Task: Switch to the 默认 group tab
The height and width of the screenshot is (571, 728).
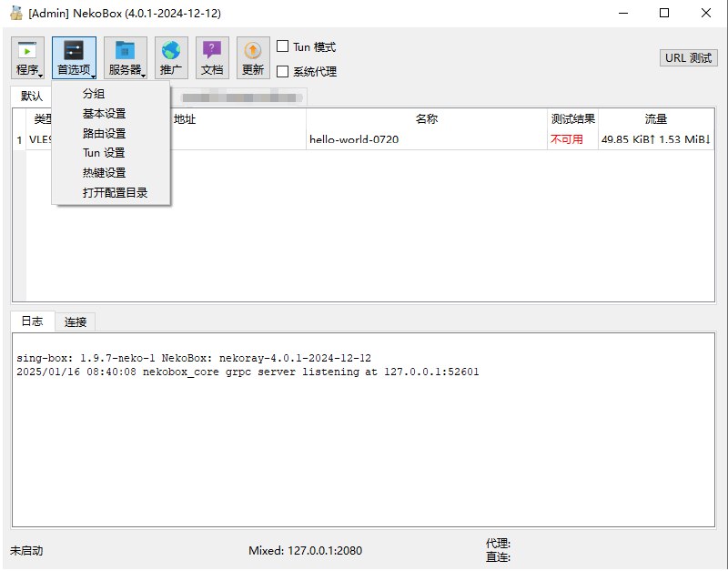Action: tap(32, 97)
